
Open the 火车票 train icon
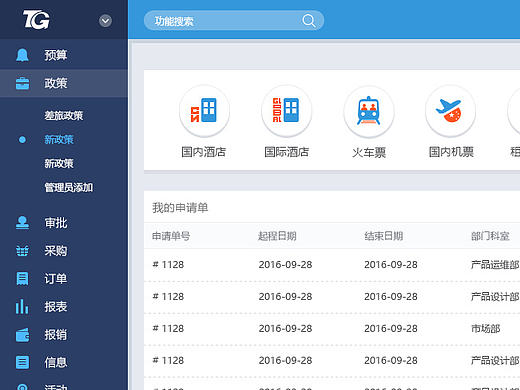tap(369, 111)
